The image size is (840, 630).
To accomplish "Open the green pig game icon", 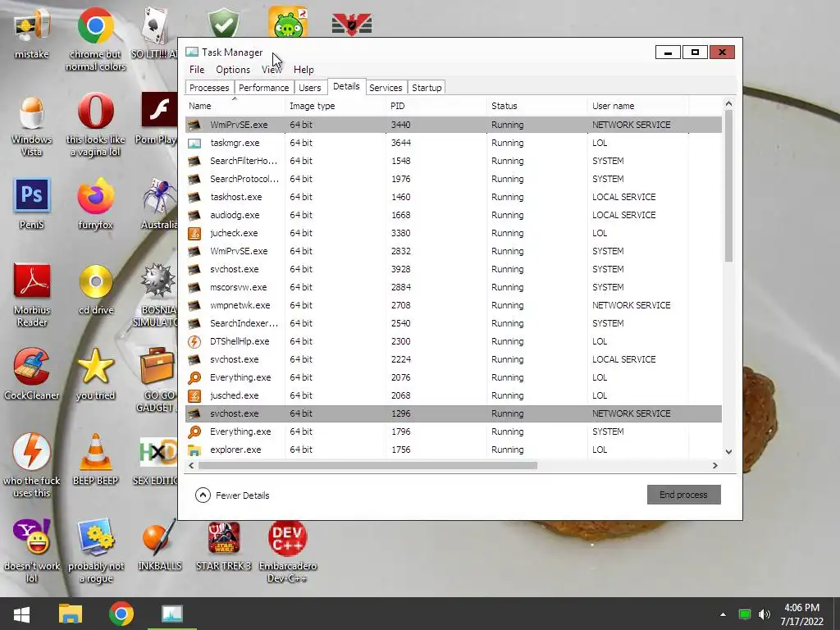I will tap(288, 22).
